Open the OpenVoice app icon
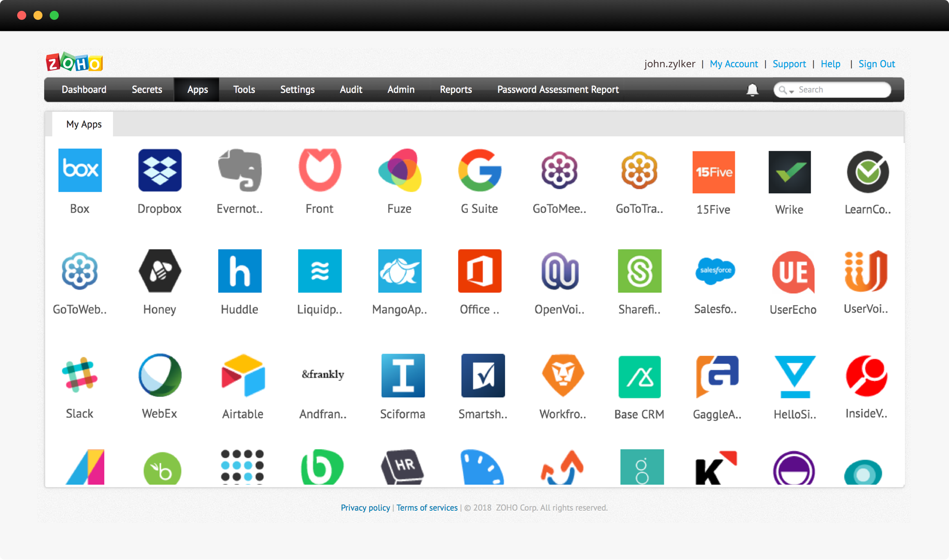Screen dimensions: 949x560 point(560,271)
